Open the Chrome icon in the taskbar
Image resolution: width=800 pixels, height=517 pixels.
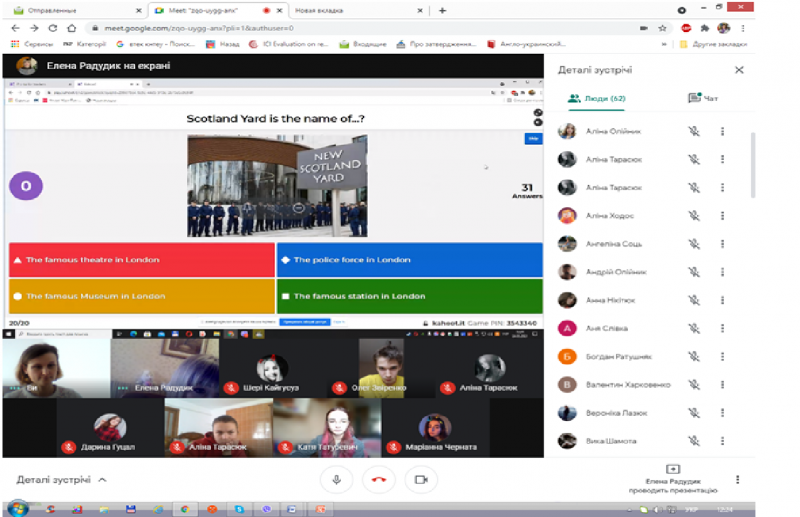[x=185, y=509]
